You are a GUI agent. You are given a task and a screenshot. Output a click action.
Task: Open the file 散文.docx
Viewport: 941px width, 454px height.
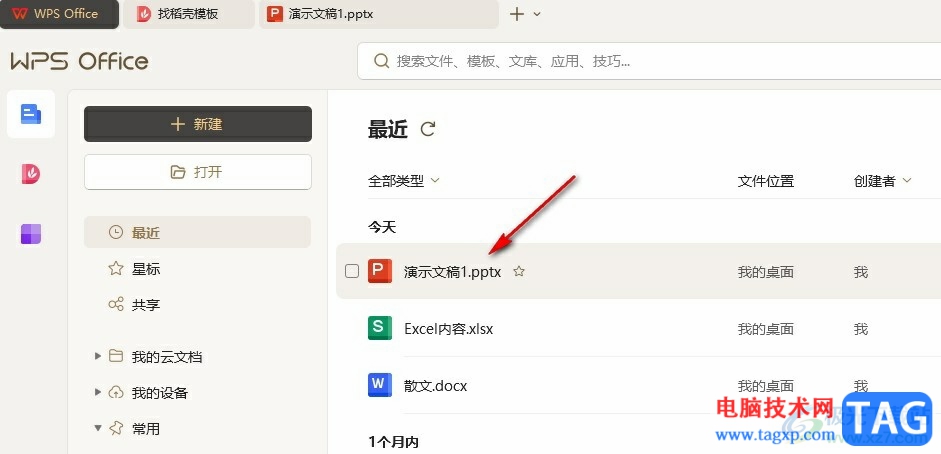coord(436,386)
